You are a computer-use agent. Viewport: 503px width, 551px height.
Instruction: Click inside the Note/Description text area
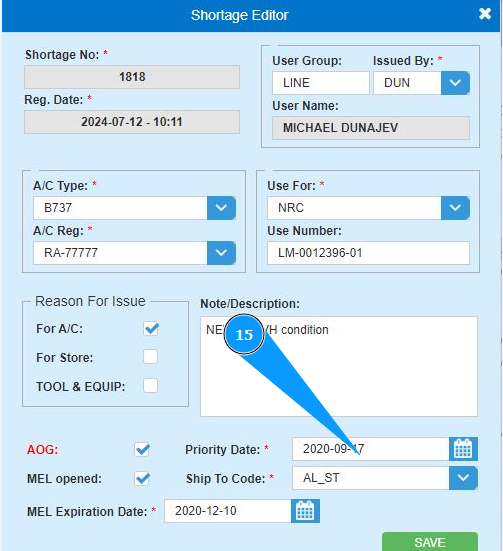point(339,367)
